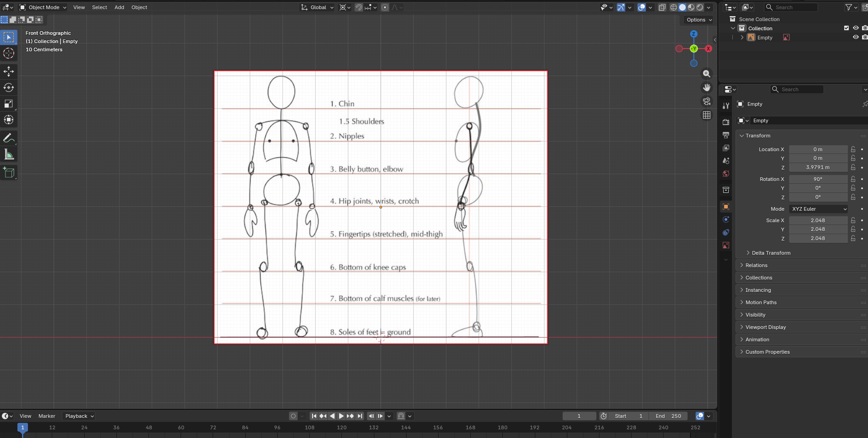Viewport: 868px width, 438px height.
Task: Open the viewport Options dropdown
Action: click(699, 20)
